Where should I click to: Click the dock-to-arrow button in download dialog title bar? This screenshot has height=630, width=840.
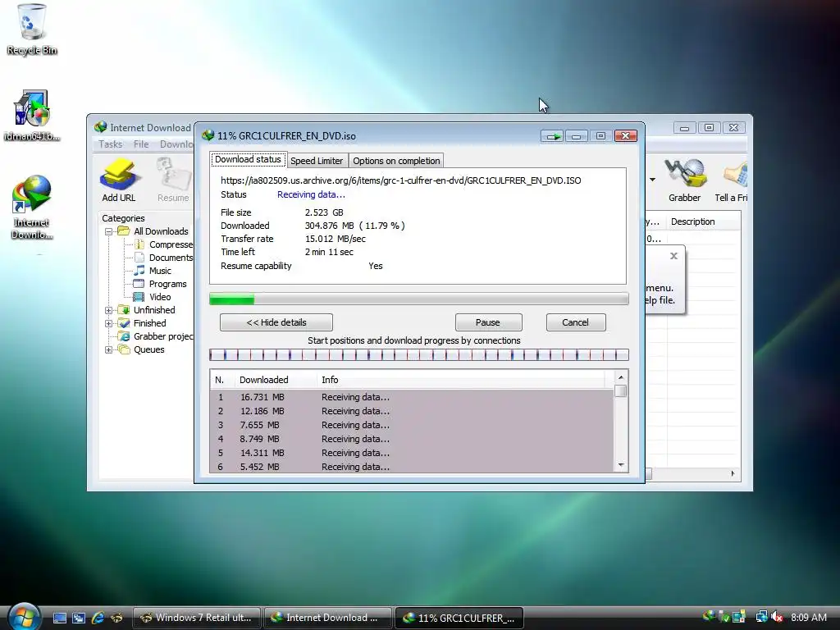coord(551,136)
